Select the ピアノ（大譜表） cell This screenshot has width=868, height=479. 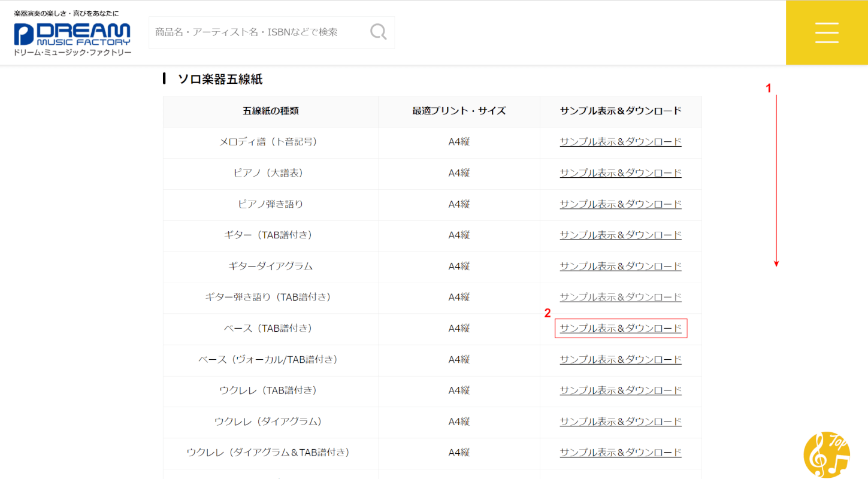point(271,174)
